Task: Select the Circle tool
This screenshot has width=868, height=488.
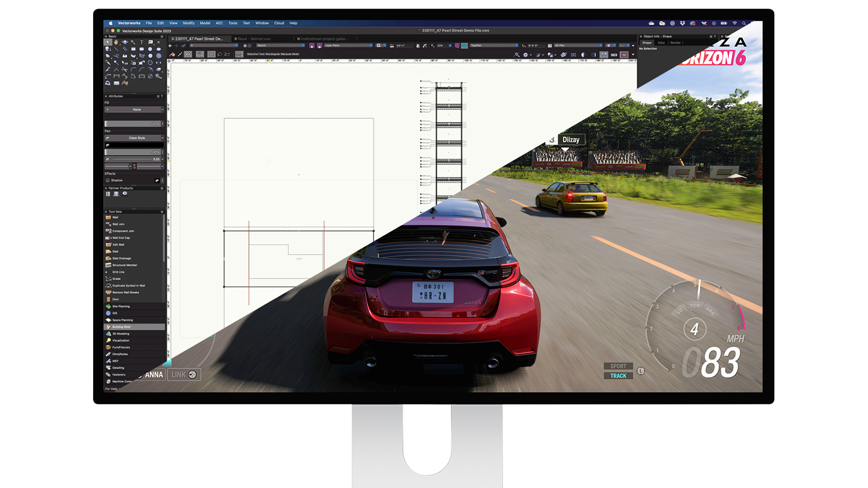Action: pos(150,49)
